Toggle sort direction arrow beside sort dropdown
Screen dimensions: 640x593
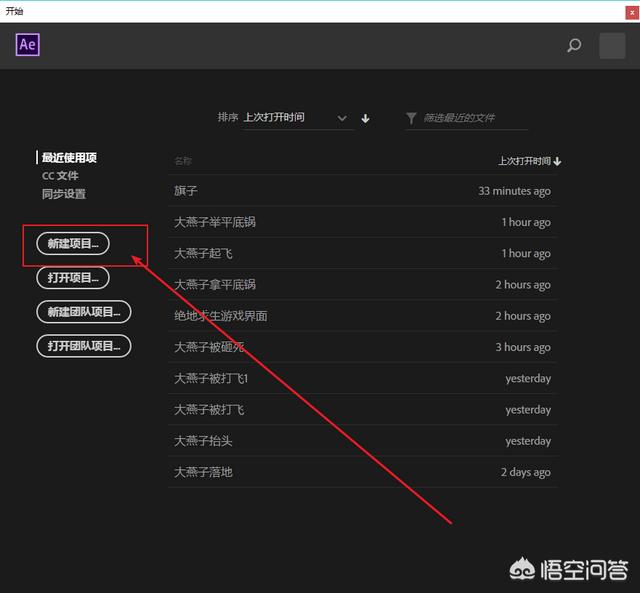[366, 118]
